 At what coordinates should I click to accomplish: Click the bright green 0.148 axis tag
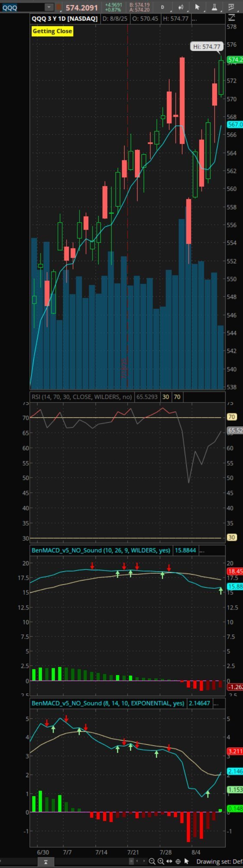pos(235,809)
